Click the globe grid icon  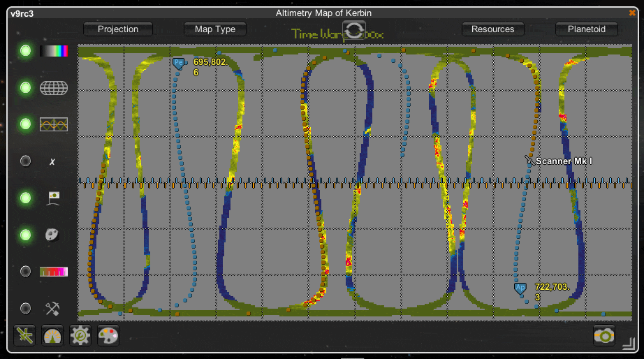tap(54, 88)
